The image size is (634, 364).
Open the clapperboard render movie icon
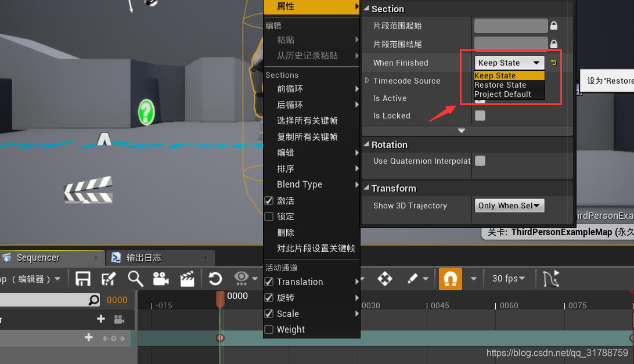click(187, 279)
